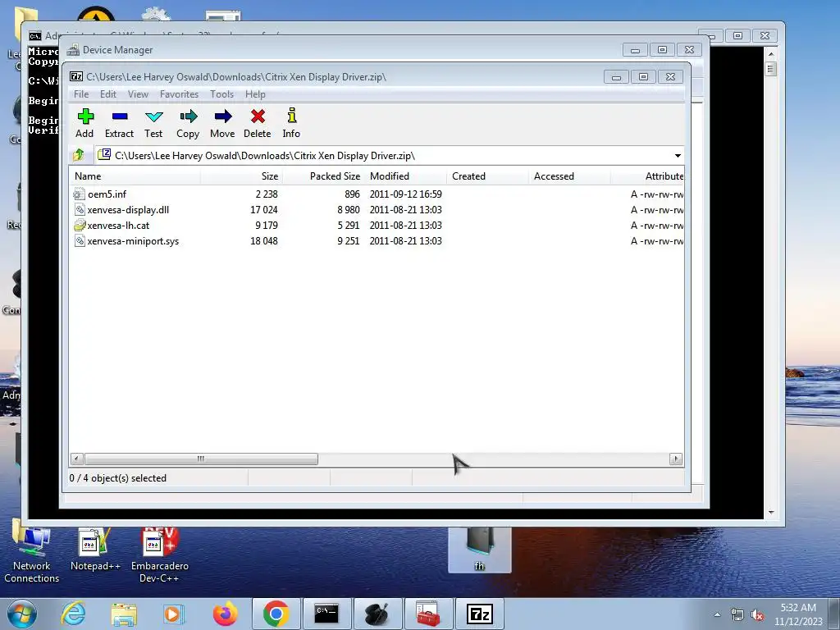The width and height of the screenshot is (840, 630).
Task: Sort by the Accessed column header
Action: coord(569,176)
